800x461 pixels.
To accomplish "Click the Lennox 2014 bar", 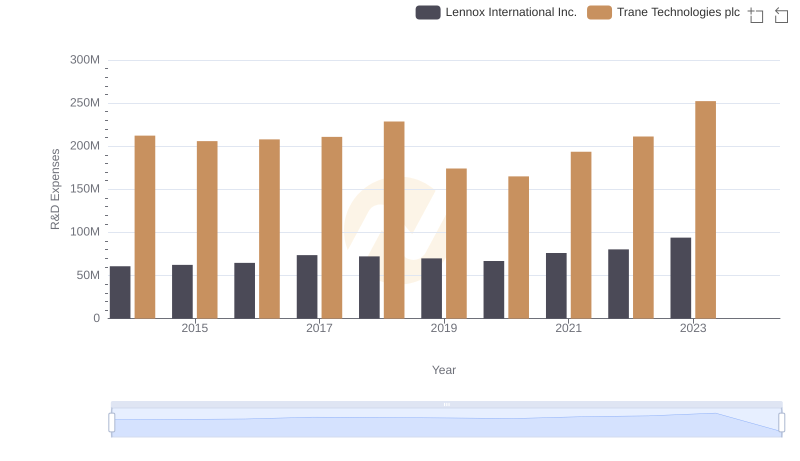I will (120, 292).
